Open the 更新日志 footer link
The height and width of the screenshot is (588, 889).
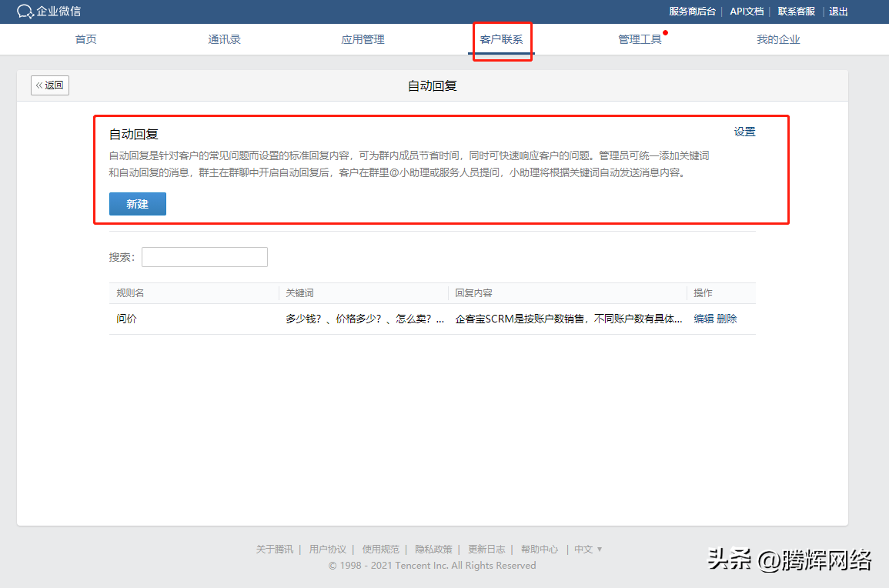(486, 549)
